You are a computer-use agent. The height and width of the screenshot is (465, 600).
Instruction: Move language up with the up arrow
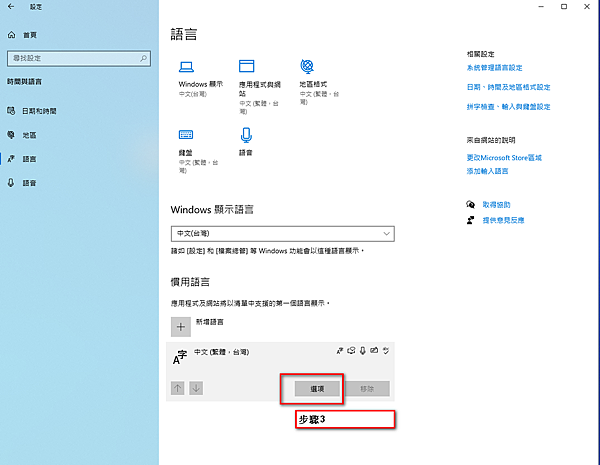pos(178,388)
